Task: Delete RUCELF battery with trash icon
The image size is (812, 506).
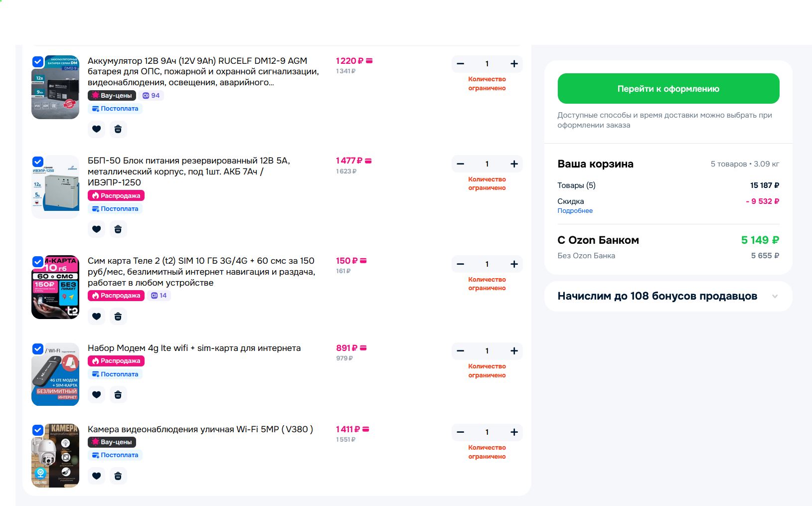Action: click(x=118, y=129)
